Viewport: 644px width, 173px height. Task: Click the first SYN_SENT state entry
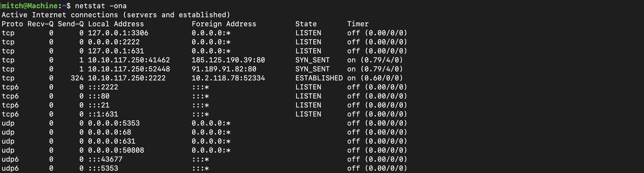pos(313,60)
